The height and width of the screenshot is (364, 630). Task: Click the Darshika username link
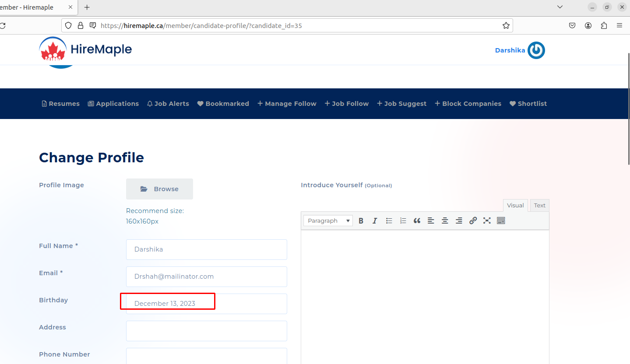[510, 50]
